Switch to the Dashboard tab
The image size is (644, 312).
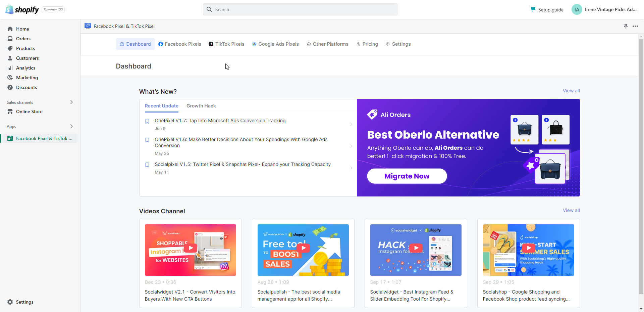135,44
